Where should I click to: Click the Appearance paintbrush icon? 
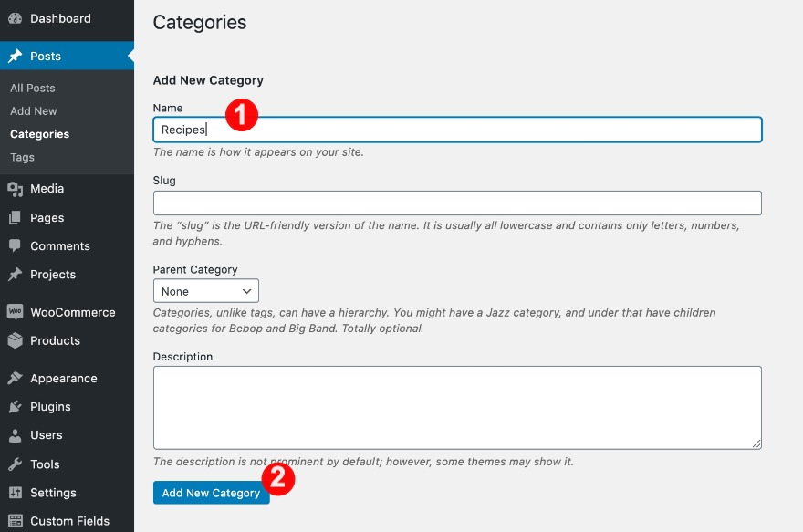(16, 379)
